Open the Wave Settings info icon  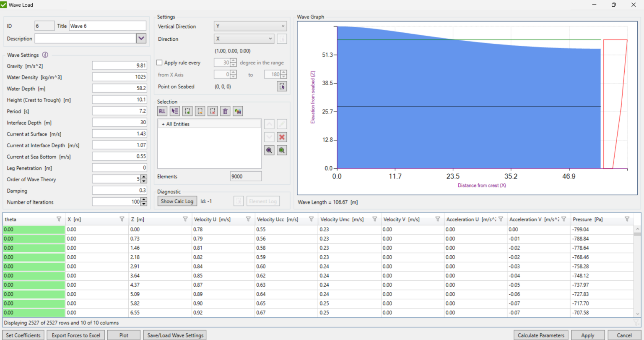click(45, 55)
